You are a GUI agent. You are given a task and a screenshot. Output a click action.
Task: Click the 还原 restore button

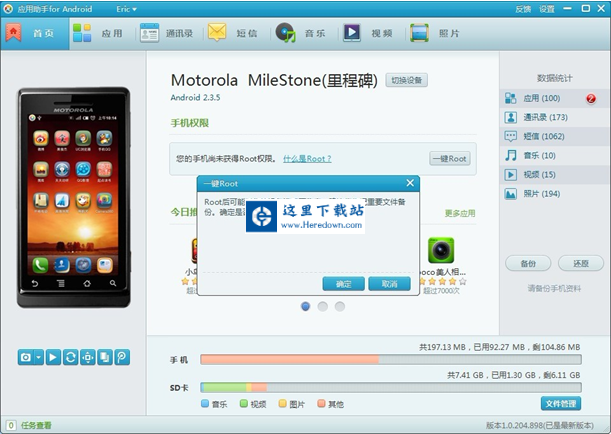pyautogui.click(x=581, y=263)
